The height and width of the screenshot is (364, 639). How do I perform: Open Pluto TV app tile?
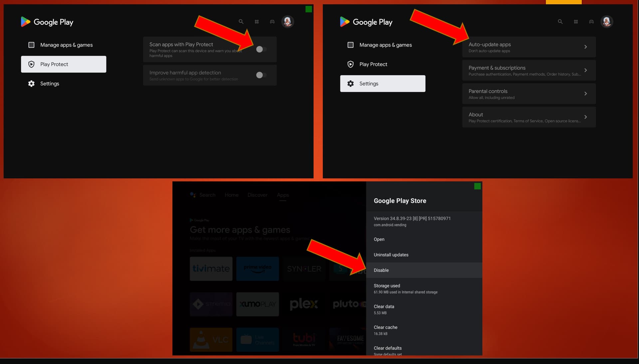pos(348,304)
